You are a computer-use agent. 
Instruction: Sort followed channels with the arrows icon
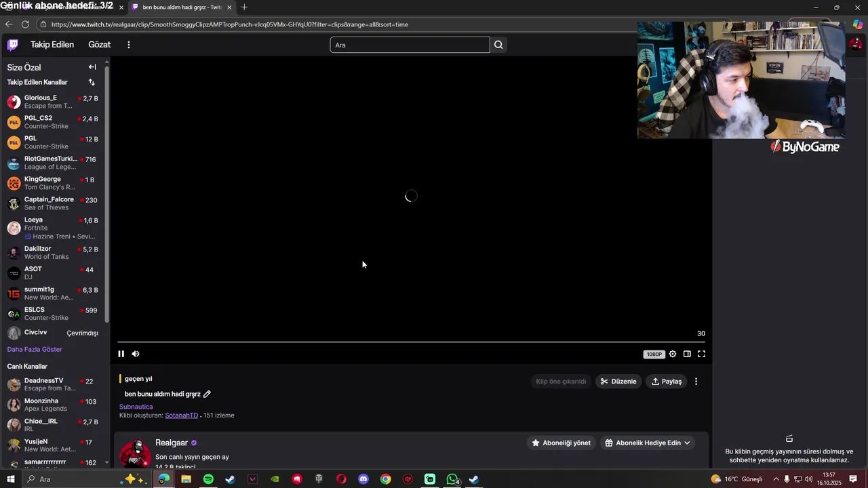click(x=92, y=82)
